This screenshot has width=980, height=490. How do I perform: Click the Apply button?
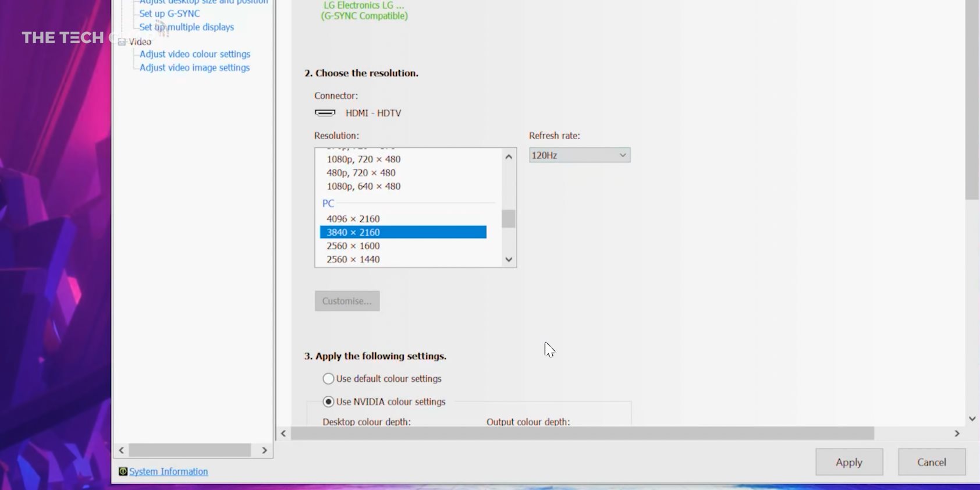848,462
